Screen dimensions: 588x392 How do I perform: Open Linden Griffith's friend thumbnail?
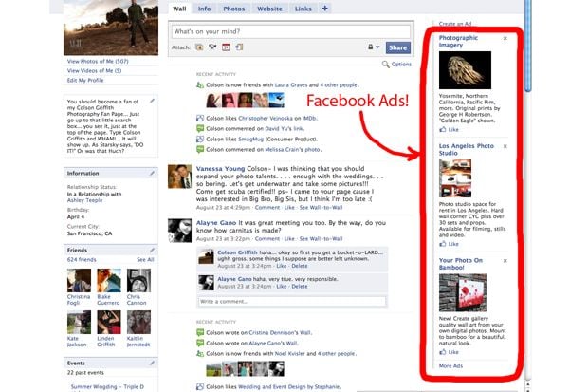tap(109, 322)
